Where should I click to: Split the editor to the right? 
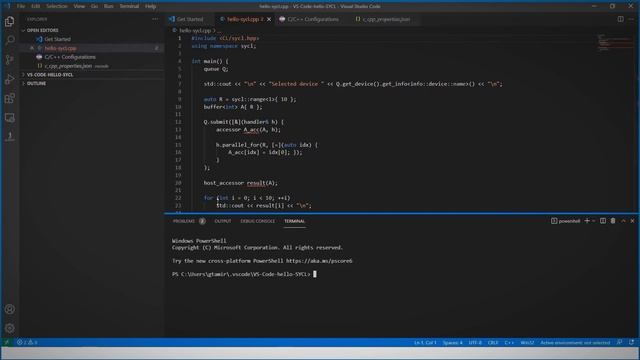point(620,19)
